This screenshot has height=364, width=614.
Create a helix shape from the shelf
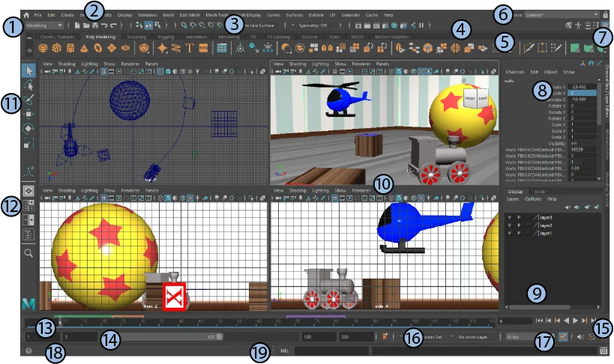click(x=176, y=48)
